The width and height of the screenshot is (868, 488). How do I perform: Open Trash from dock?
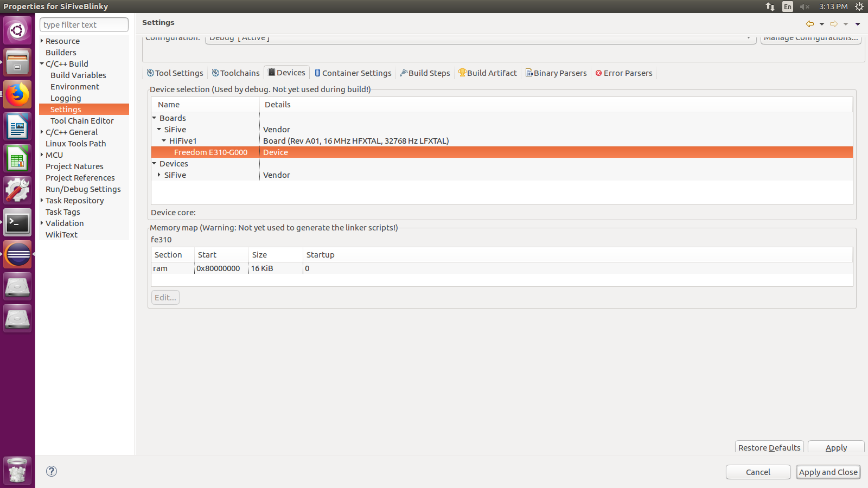tap(17, 470)
